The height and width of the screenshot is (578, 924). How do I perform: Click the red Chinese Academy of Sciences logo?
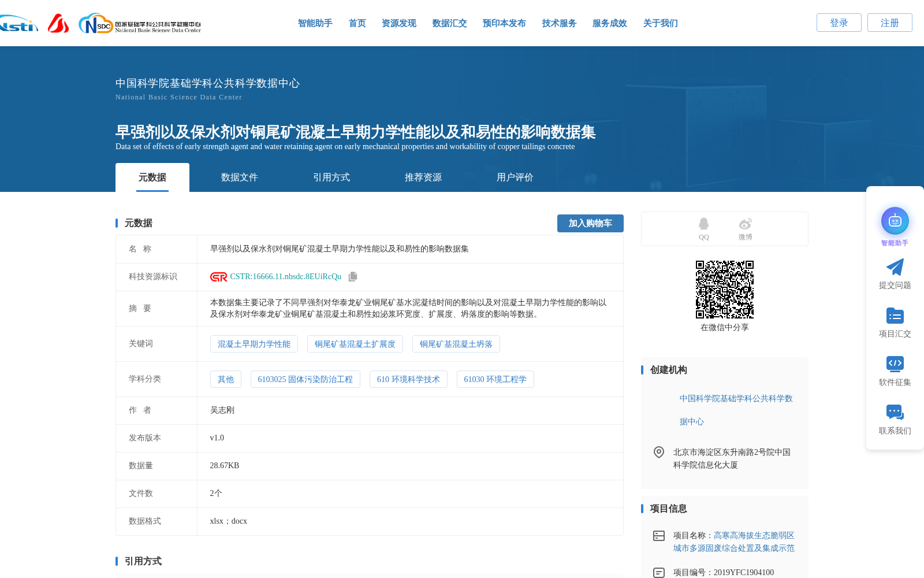pyautogui.click(x=58, y=23)
